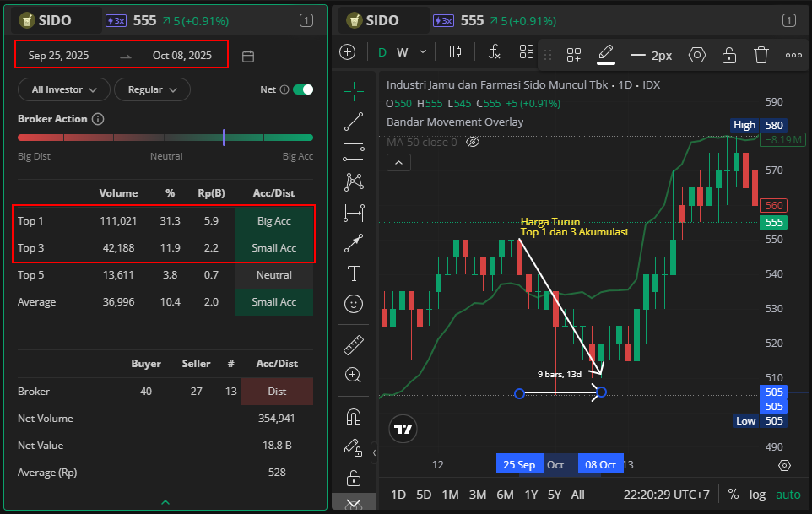The height and width of the screenshot is (514, 812).
Task: Select the pattern drawing tool
Action: [354, 182]
